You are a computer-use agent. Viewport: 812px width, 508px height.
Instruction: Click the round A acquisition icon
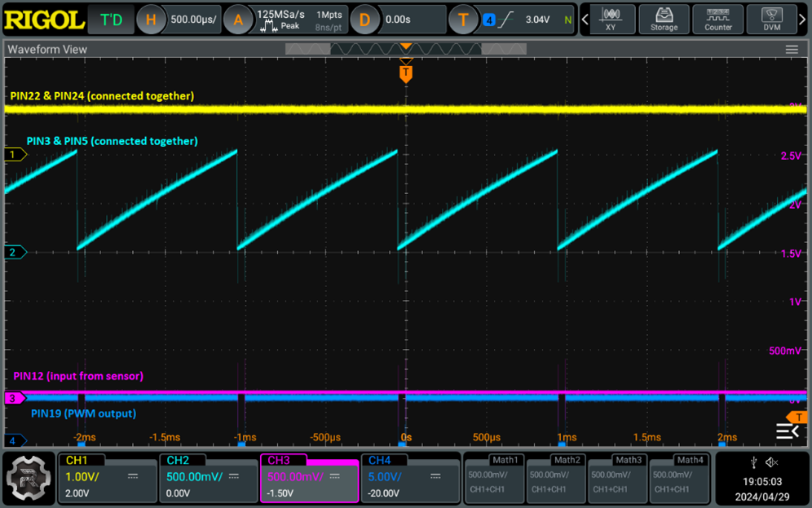(238, 20)
